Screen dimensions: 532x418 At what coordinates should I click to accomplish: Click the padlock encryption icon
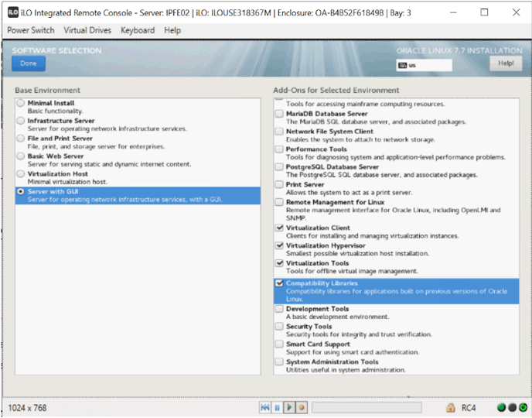[x=451, y=407]
